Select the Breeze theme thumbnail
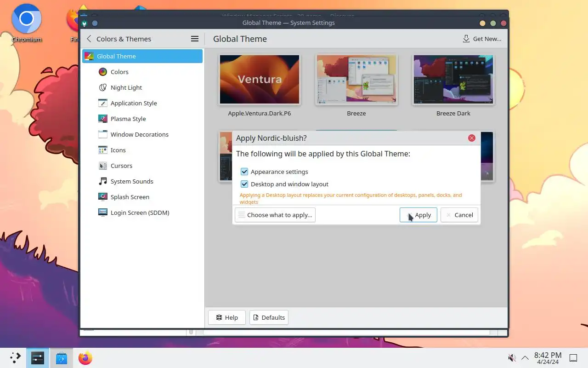The height and width of the screenshot is (368, 588). click(x=356, y=80)
